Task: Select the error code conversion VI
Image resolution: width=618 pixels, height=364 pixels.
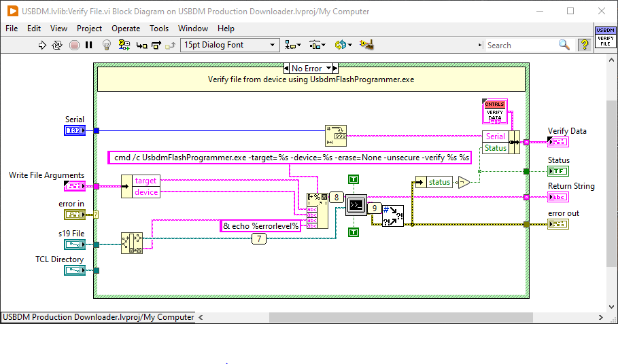Action: 393,216
